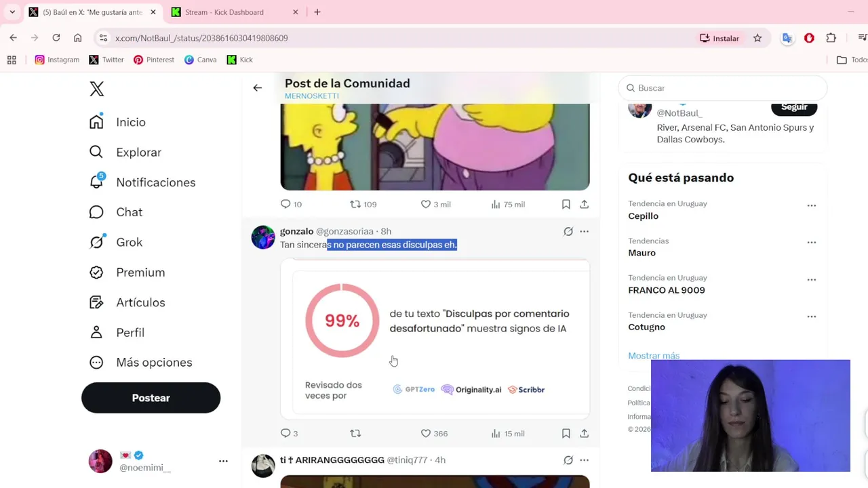Image resolution: width=868 pixels, height=488 pixels.
Task: Bookmark gonzalo's reply
Action: click(566, 433)
